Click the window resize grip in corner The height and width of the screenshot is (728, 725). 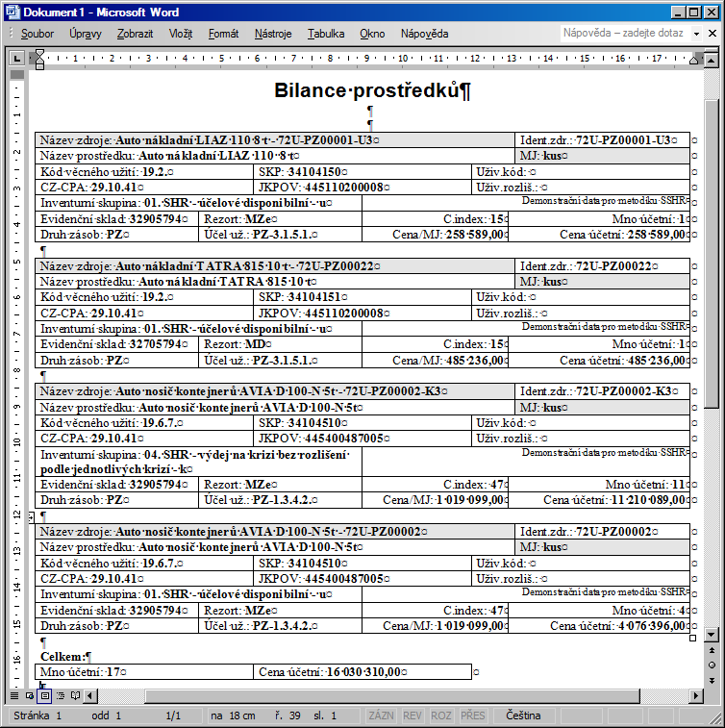(x=715, y=718)
